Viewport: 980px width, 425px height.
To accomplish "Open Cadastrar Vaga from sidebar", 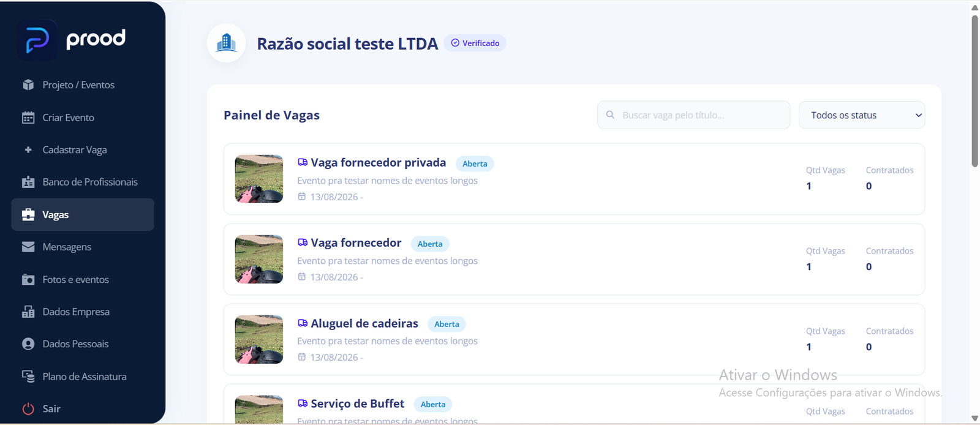I will [83, 149].
